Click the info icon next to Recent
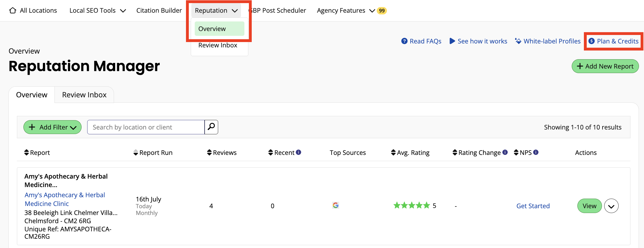Viewport: 644px width, 248px height. pyautogui.click(x=298, y=152)
